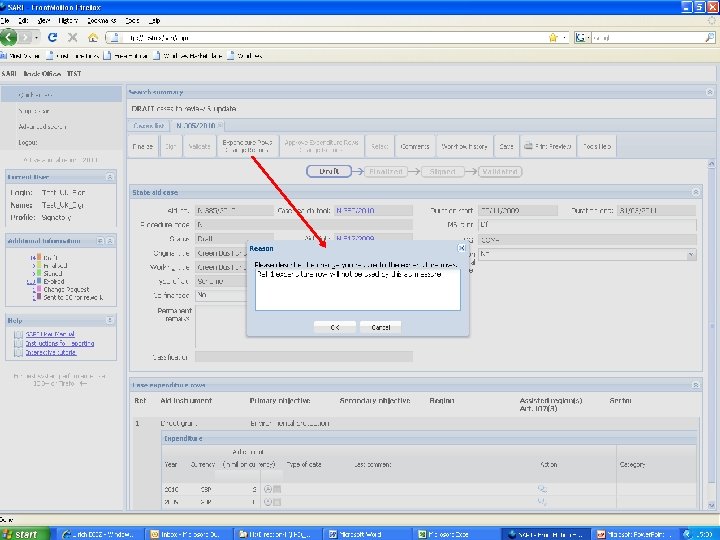720x540 pixels.
Task: Click the Change Request color legend square
Action: pyautogui.click(x=39, y=289)
